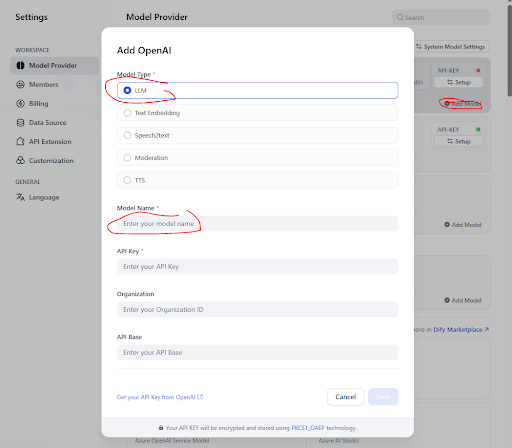The height and width of the screenshot is (448, 512).
Task: Click the Language translate icon
Action: [20, 197]
